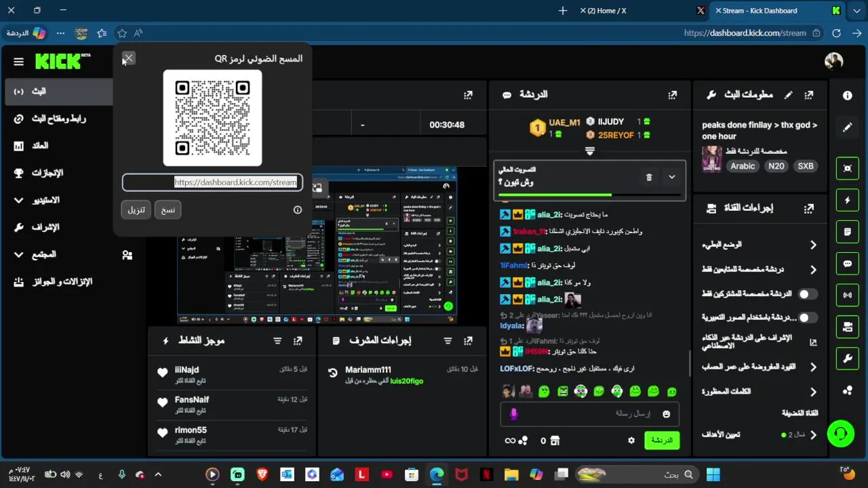868x488 pixels.
Task: Open the emoji picker in chat input
Action: 666,414
